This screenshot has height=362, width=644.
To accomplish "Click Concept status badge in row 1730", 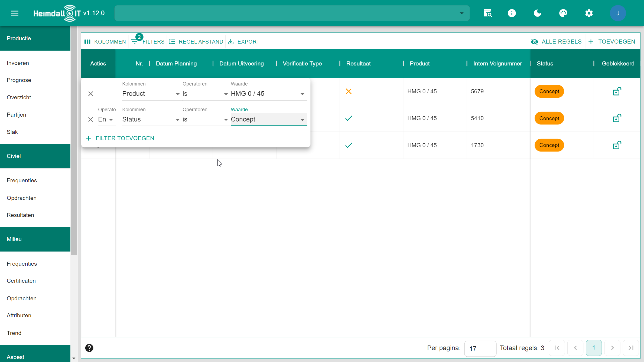I will pyautogui.click(x=549, y=145).
